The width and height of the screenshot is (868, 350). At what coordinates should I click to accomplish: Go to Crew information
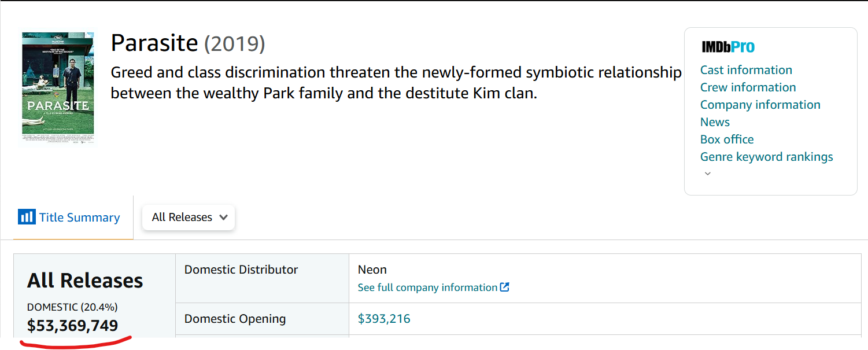click(748, 87)
